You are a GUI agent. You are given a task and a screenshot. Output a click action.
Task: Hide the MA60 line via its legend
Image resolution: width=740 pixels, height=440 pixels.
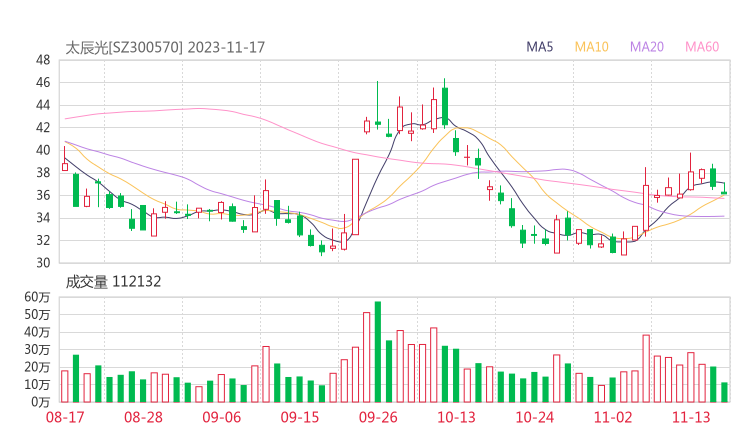click(x=702, y=47)
